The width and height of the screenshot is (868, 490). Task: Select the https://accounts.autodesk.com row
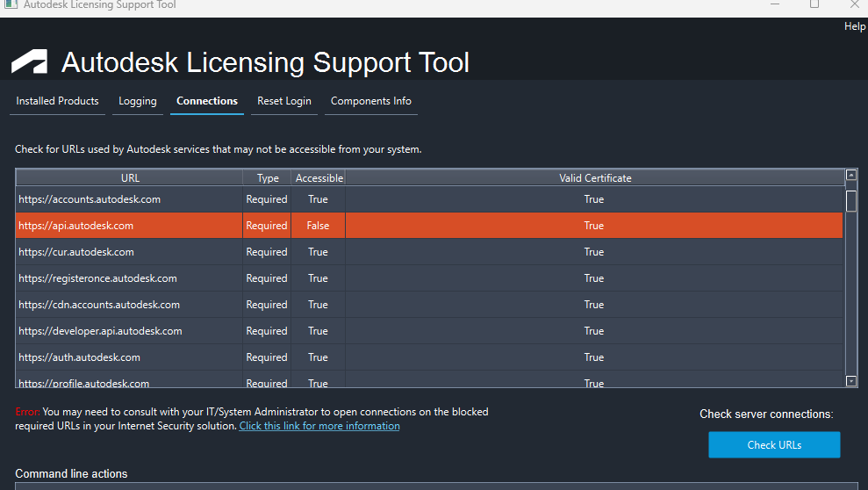point(429,199)
